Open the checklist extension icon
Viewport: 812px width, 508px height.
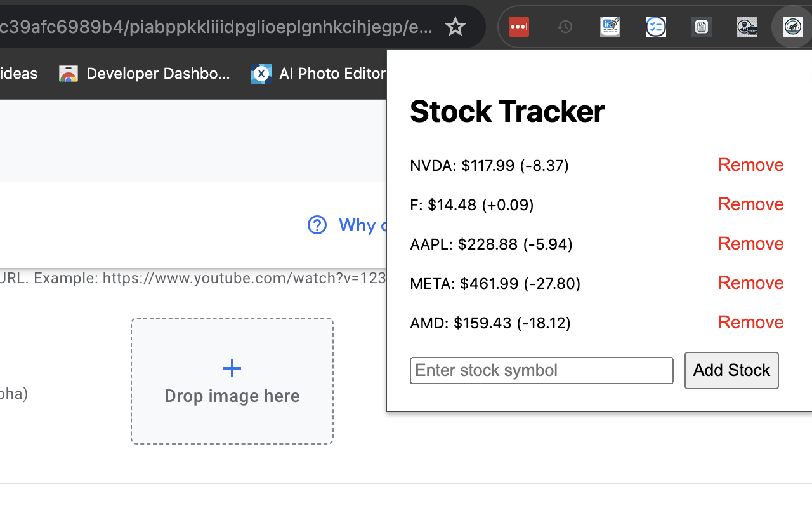click(655, 27)
